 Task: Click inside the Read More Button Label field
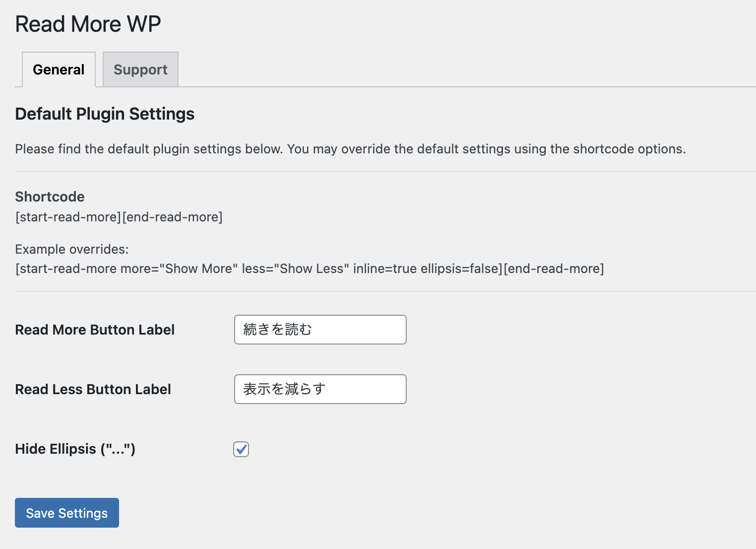click(x=319, y=329)
